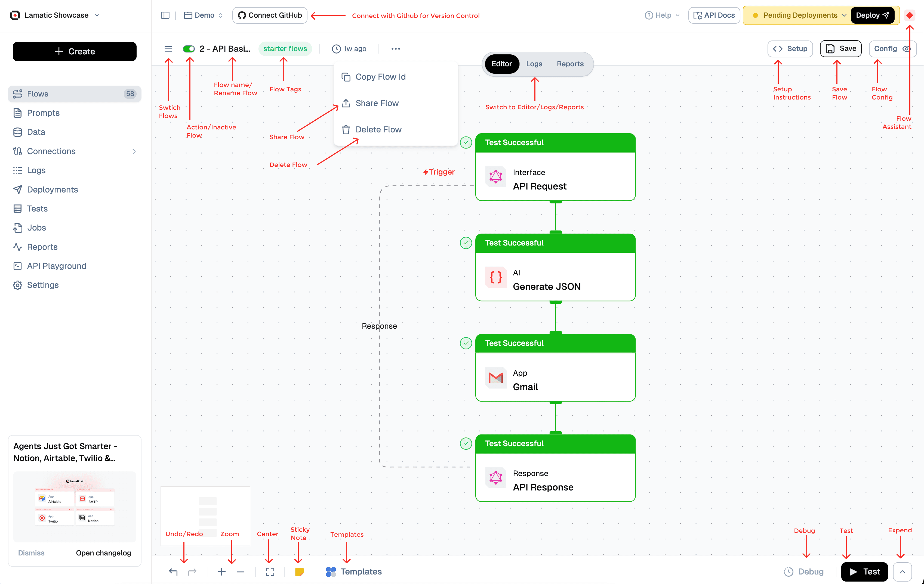Toggle the flow active switch
This screenshot has width=924, height=584.
(x=189, y=49)
